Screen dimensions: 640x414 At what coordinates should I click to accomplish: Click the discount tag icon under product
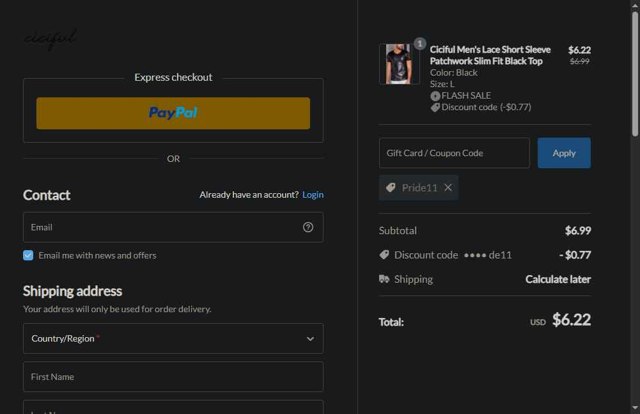(x=435, y=107)
